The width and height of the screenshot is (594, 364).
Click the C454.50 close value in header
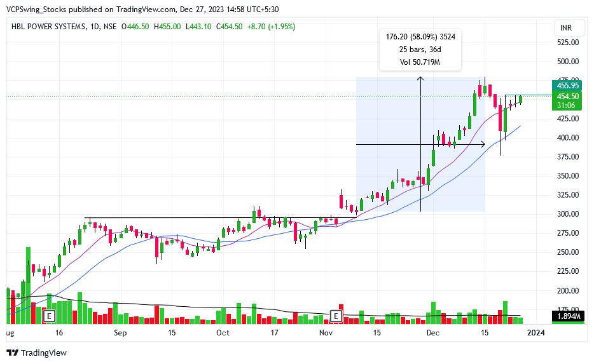tap(229, 27)
